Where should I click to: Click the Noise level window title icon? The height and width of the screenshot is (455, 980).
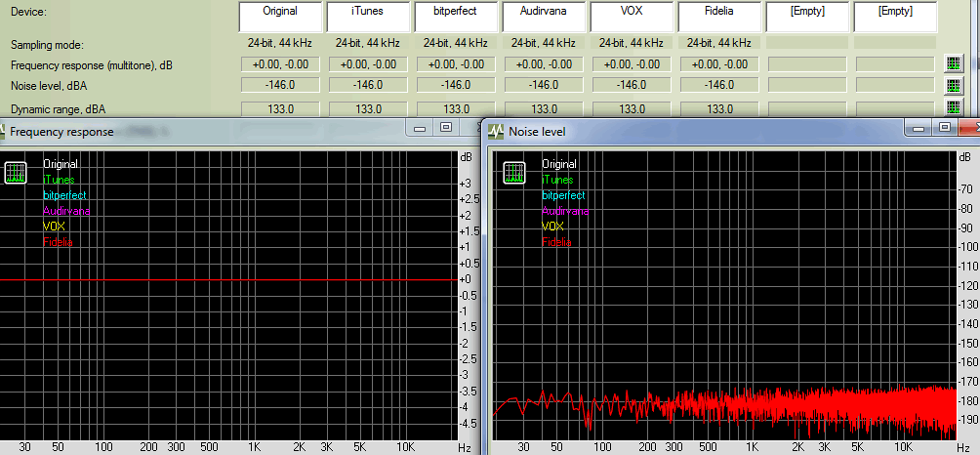(x=497, y=131)
